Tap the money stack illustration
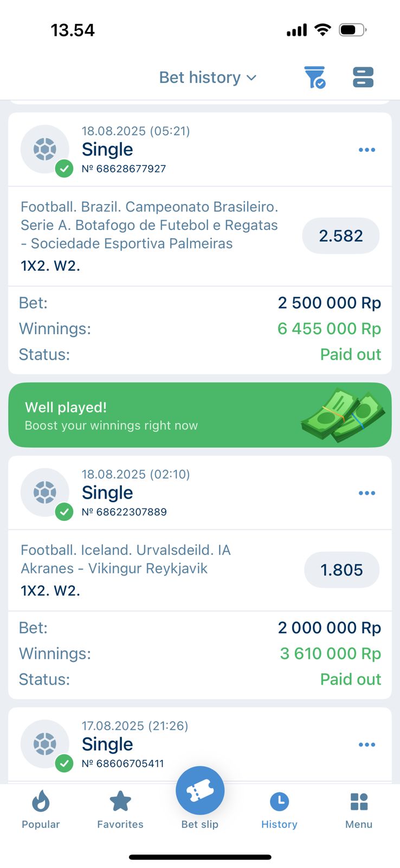Screen dimensions: 400x868 click(x=343, y=414)
